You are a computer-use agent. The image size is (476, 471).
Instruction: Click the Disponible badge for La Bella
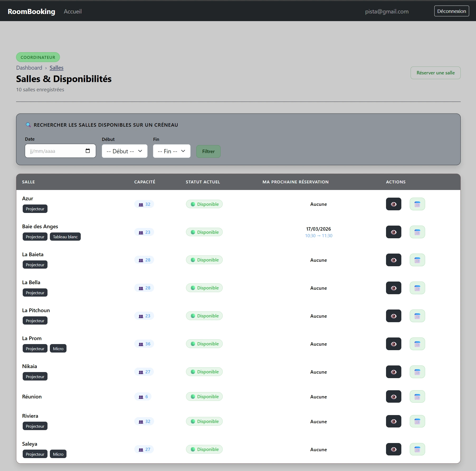(204, 288)
